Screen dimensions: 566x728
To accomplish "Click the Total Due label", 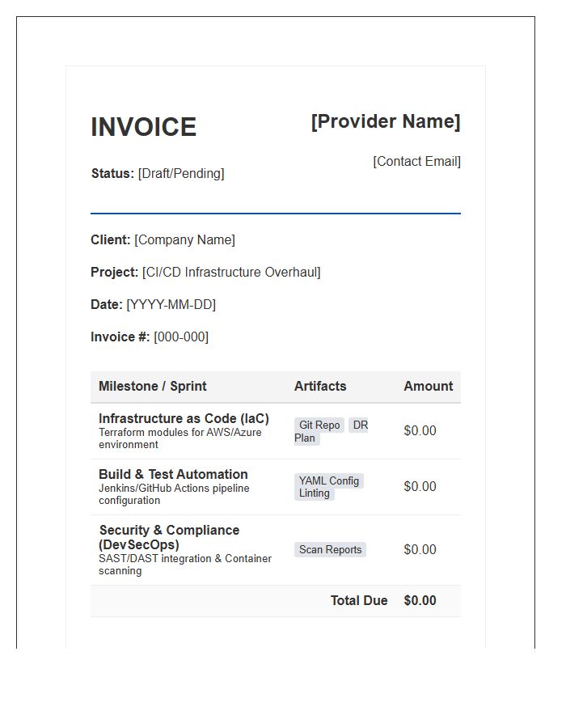I will pos(359,601).
